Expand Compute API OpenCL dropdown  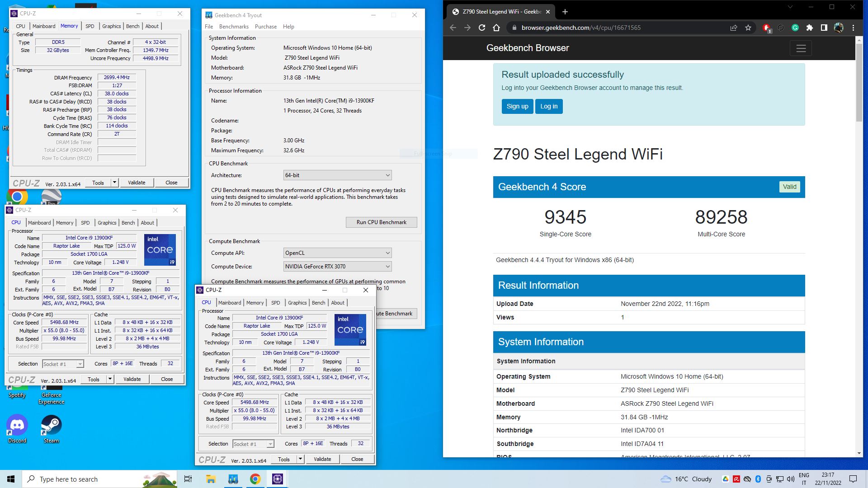coord(337,253)
